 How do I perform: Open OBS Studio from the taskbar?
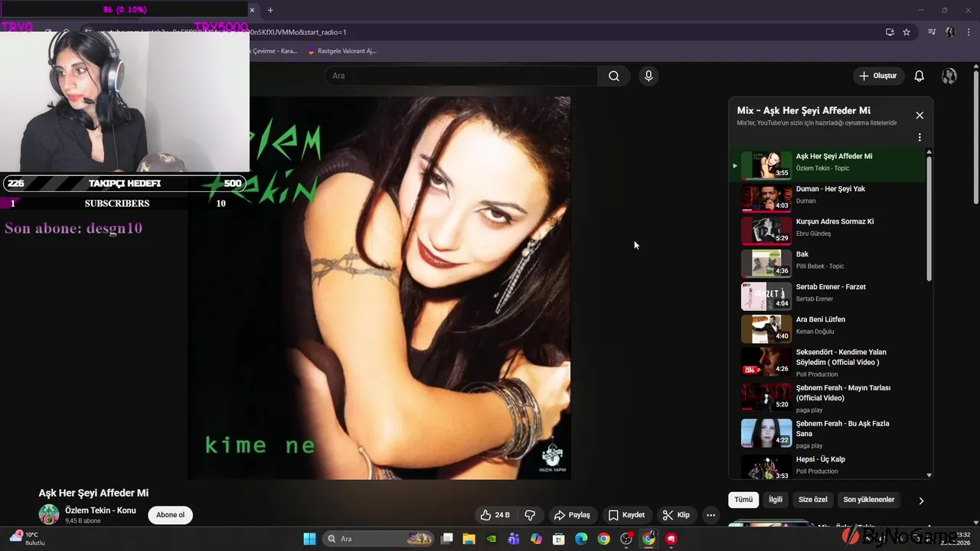pos(626,539)
